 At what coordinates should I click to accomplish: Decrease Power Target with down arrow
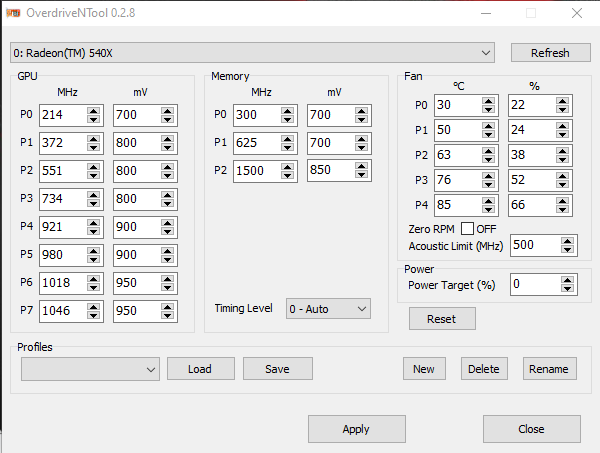coord(567,289)
